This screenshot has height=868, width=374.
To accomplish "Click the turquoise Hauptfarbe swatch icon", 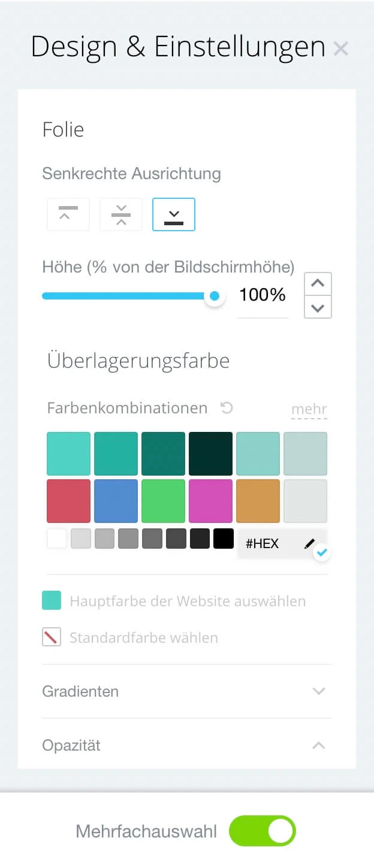I will (x=52, y=600).
